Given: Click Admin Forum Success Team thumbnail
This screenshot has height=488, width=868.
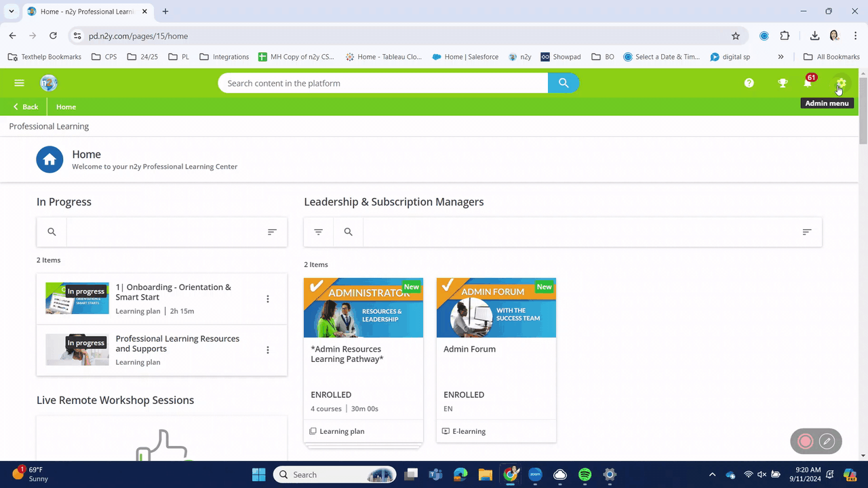Looking at the screenshot, I should point(496,308).
